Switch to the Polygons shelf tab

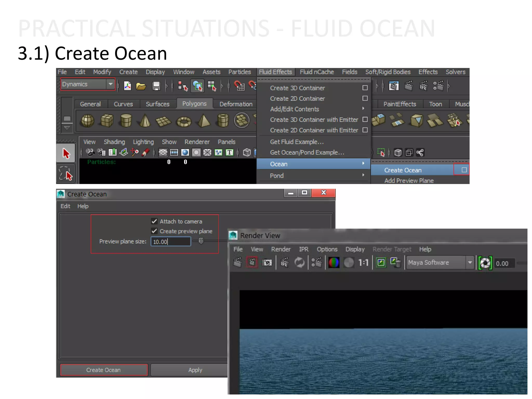click(x=194, y=104)
